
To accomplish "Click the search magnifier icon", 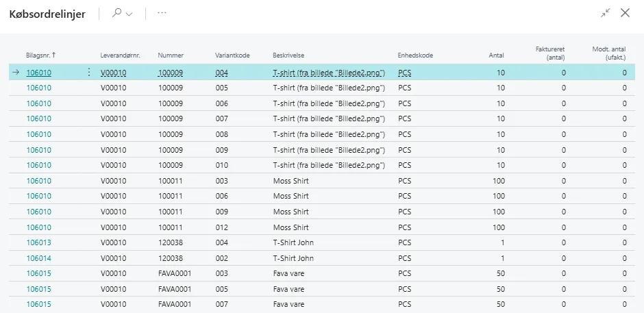I will tap(117, 14).
